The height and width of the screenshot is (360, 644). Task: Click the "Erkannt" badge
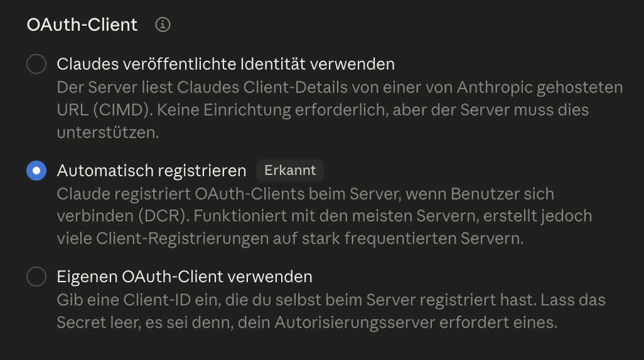coord(291,171)
